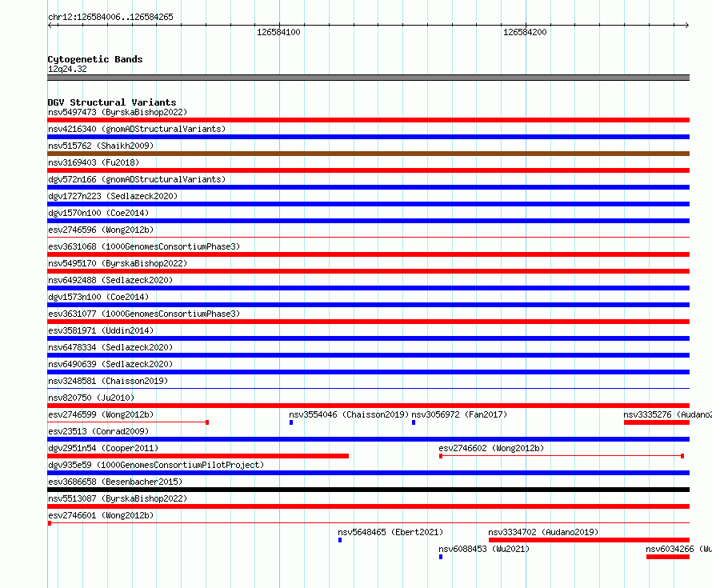Screen dimensions: 712x588
Task: Select the nsv4216340 gnomAD structural variant label
Action: coord(137,129)
